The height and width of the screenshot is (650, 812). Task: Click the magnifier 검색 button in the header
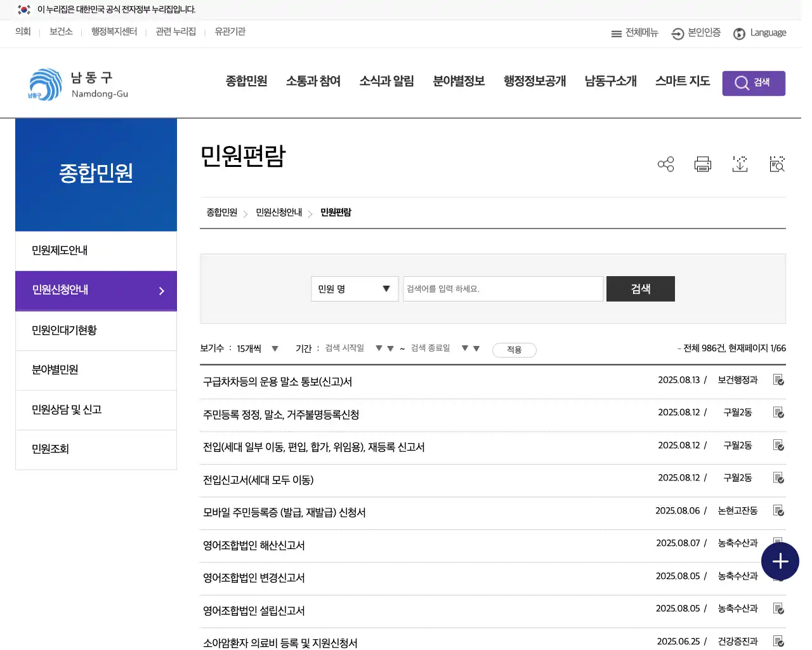coord(753,83)
